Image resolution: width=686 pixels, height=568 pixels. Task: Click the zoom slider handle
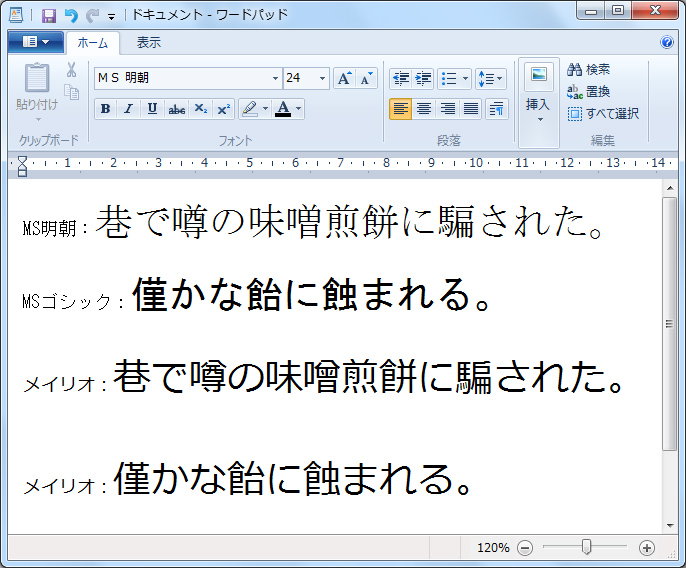coord(587,547)
